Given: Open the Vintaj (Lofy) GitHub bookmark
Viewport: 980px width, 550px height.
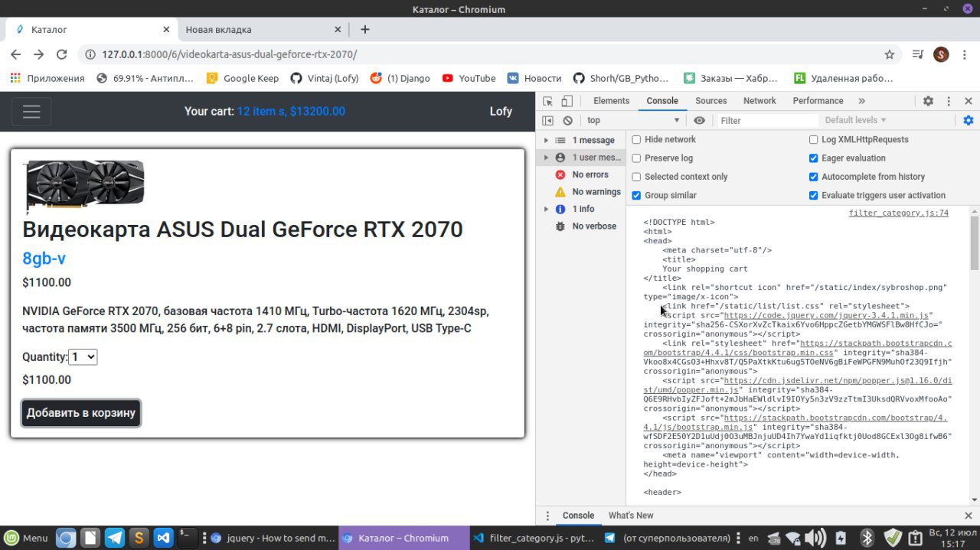Looking at the screenshot, I should pos(325,78).
